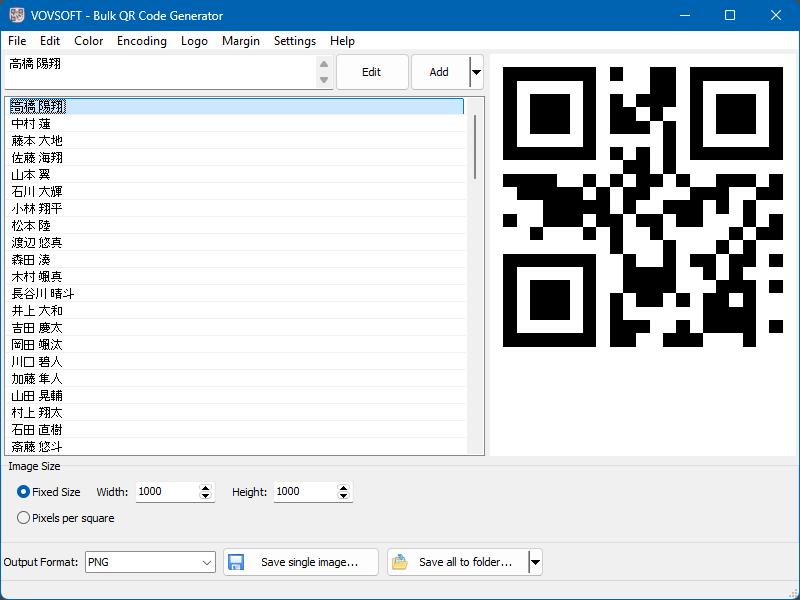Select the Pixels per square option
Viewport: 800px width, 600px height.
tap(24, 518)
